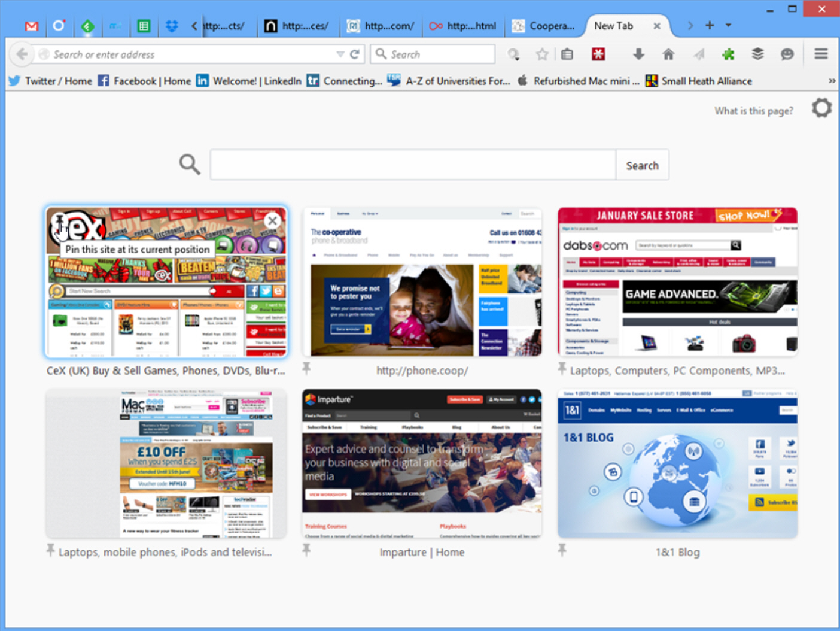
Task: Open new tab page gear settings
Action: click(x=822, y=108)
